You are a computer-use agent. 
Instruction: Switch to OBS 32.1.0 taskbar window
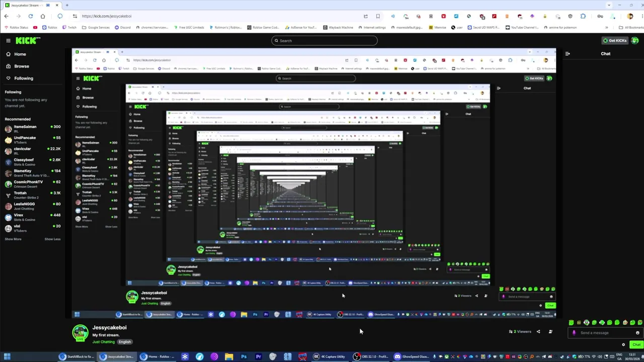371,357
